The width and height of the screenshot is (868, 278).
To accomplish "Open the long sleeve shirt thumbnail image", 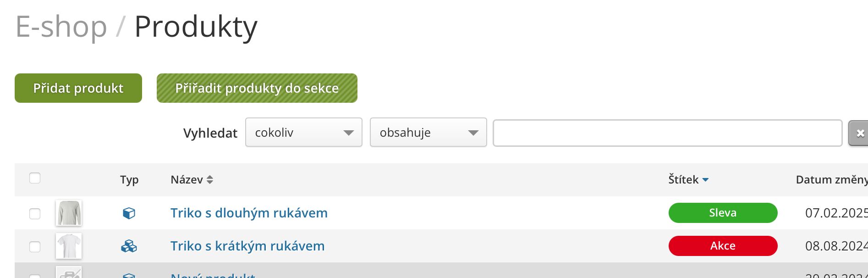I will 69,213.
